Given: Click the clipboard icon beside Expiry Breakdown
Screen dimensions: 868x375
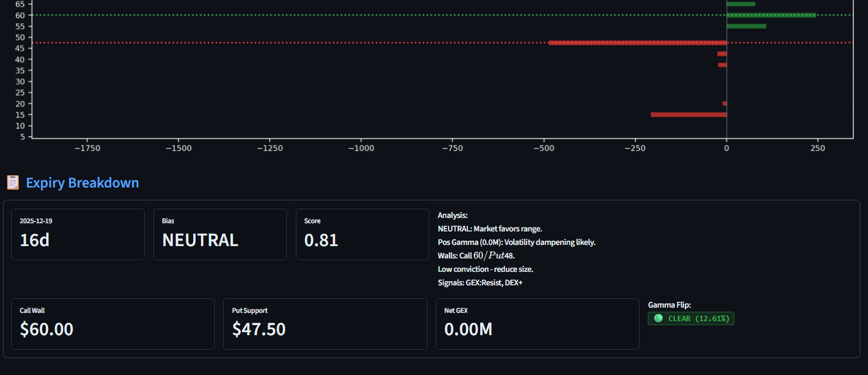Looking at the screenshot, I should pyautogui.click(x=13, y=183).
